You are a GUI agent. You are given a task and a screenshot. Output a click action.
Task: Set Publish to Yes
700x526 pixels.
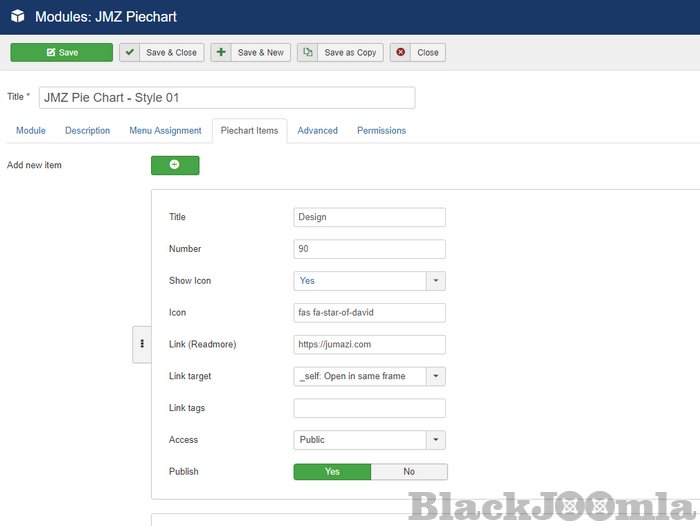point(332,472)
